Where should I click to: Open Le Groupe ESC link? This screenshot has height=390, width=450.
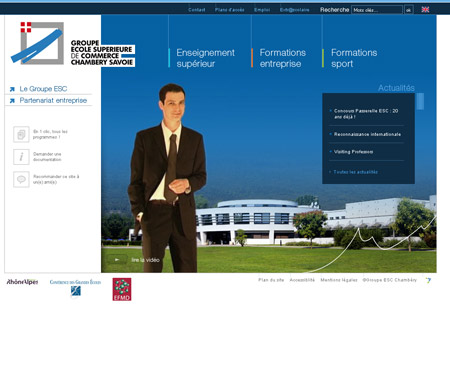tap(43, 89)
